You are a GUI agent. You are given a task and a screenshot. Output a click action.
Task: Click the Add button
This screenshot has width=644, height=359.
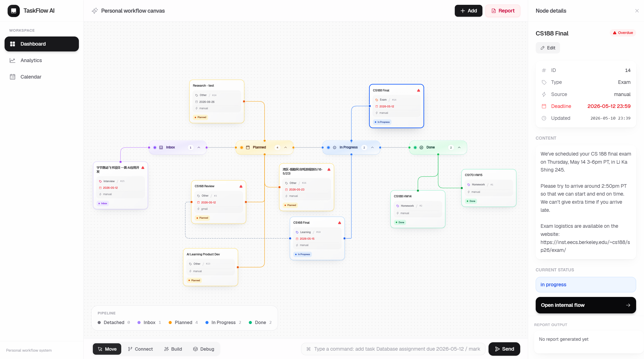coord(468,11)
